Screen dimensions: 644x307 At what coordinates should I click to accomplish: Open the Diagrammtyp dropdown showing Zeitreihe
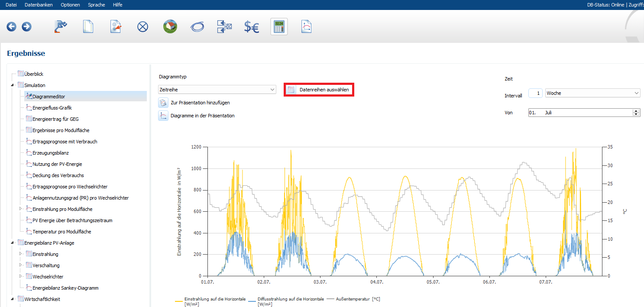click(x=217, y=90)
